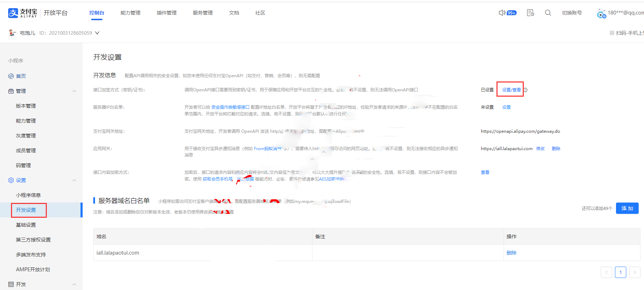The height and width of the screenshot is (290, 644).
Task: Click 添加 button for domain whitelist
Action: pos(627,208)
